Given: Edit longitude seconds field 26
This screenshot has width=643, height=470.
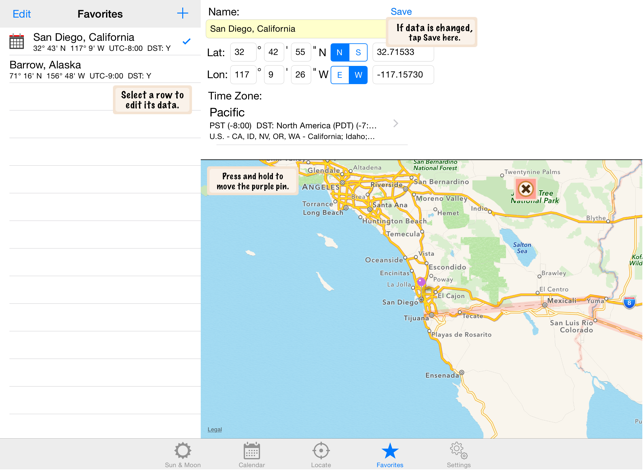Looking at the screenshot, I should [x=301, y=75].
